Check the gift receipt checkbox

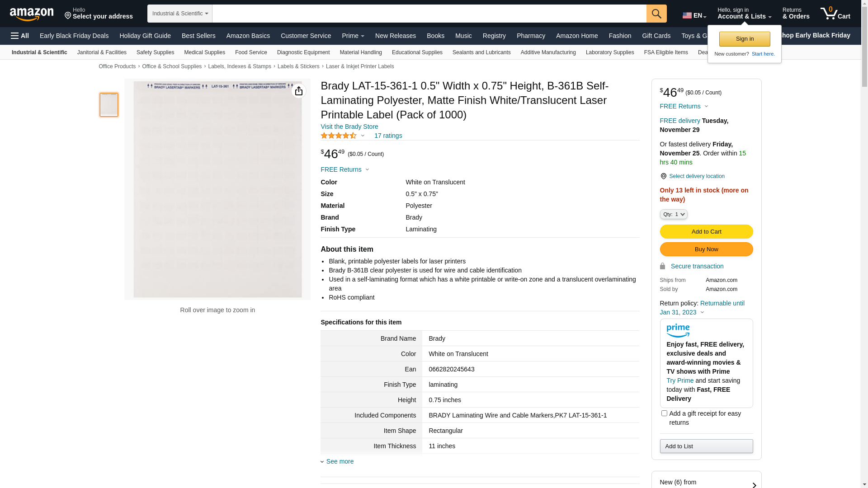click(x=664, y=413)
